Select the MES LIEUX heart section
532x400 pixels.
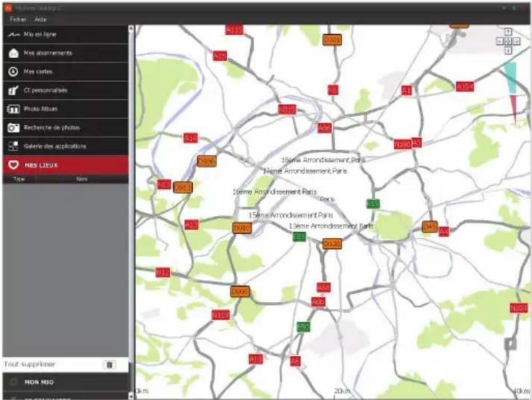point(66,165)
